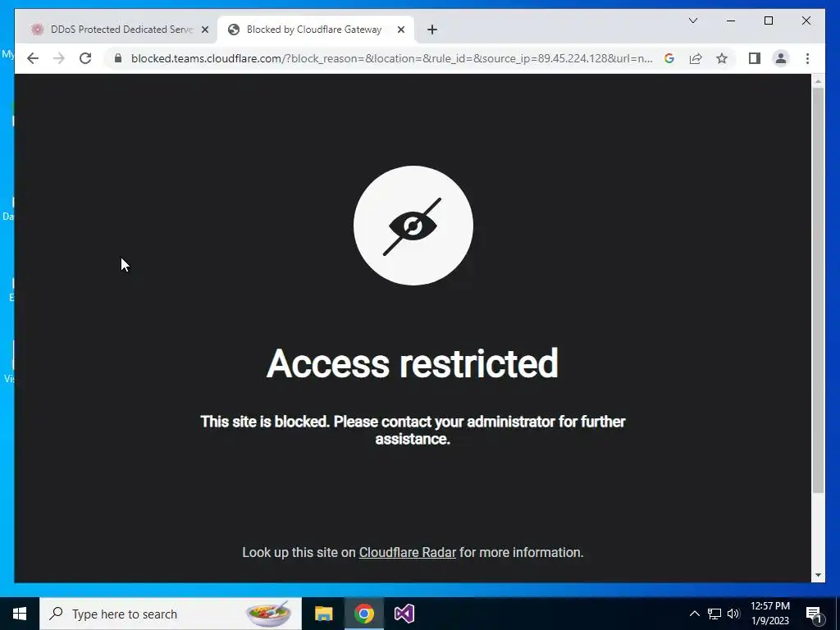
Task: Toggle the volume speaker icon in tray
Action: pyautogui.click(x=733, y=614)
